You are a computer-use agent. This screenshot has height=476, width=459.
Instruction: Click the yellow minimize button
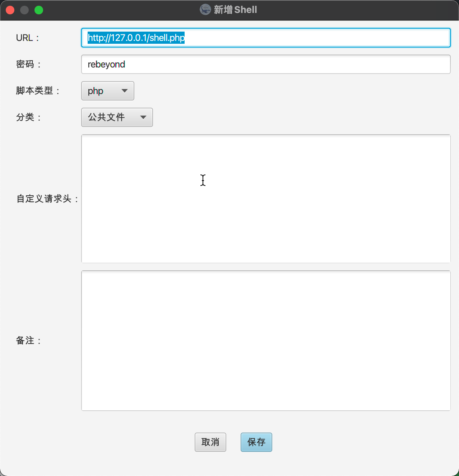(24, 10)
